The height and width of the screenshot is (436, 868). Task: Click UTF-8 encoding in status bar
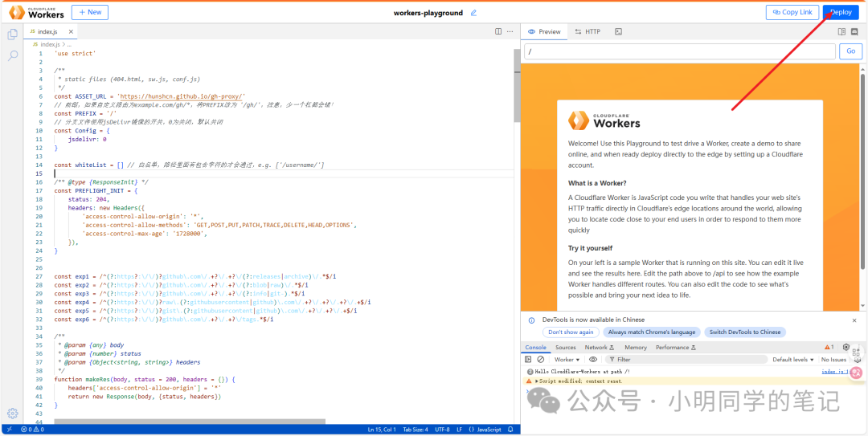(x=442, y=430)
